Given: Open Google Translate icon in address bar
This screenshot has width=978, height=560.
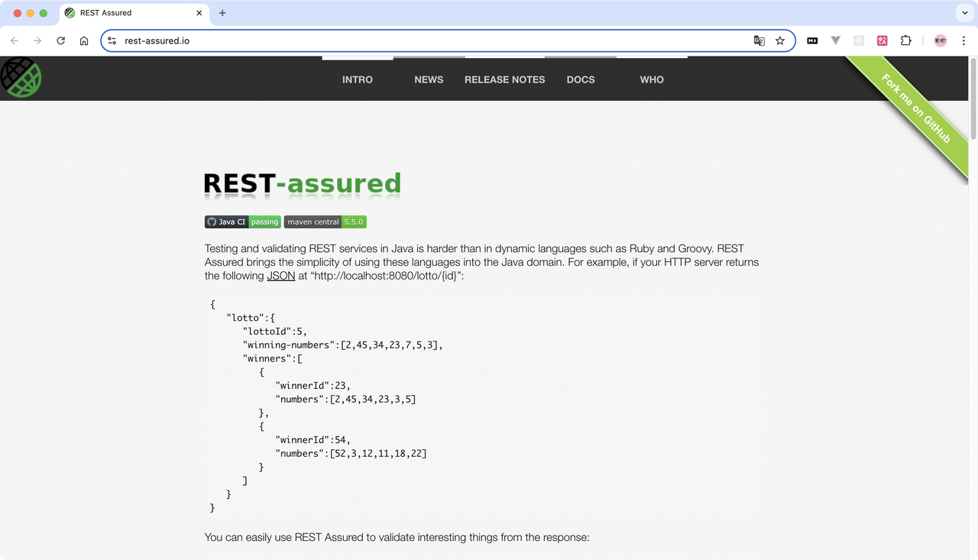Looking at the screenshot, I should tap(759, 40).
